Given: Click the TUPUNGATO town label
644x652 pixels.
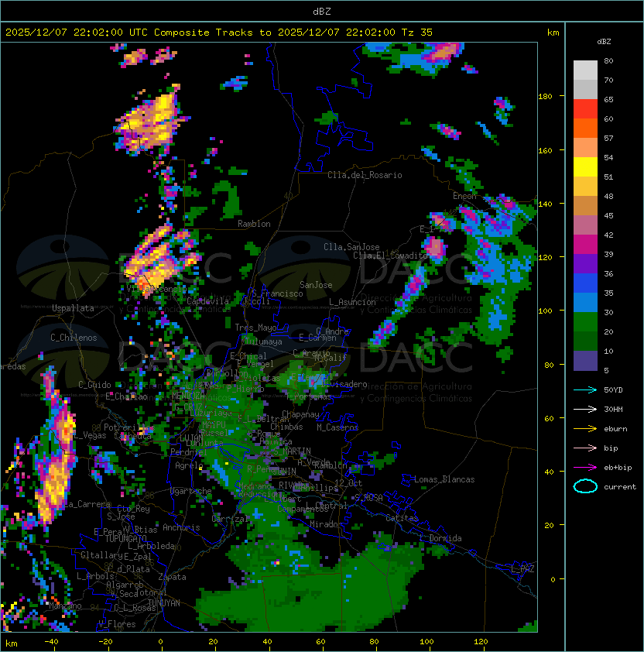Looking at the screenshot, I should 125,539.
